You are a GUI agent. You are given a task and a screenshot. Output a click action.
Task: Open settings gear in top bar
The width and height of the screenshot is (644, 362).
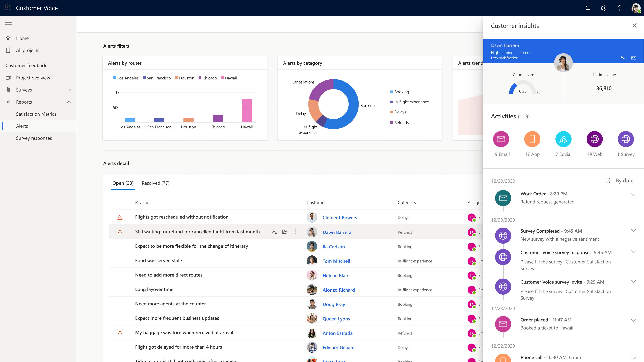pos(604,8)
